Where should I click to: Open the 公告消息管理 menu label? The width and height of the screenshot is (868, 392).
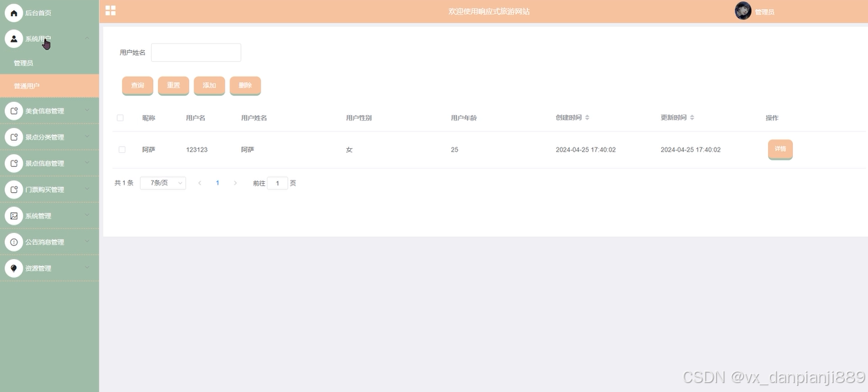(x=45, y=242)
